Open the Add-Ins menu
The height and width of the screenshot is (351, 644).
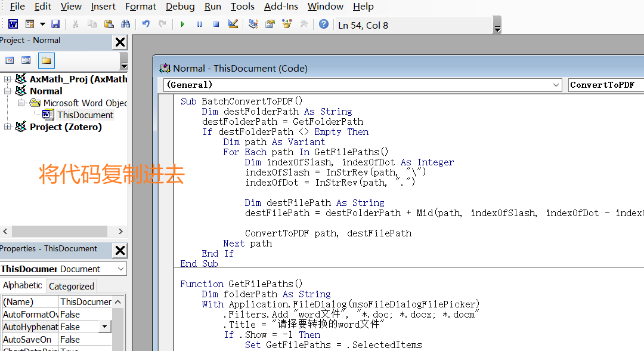[281, 7]
